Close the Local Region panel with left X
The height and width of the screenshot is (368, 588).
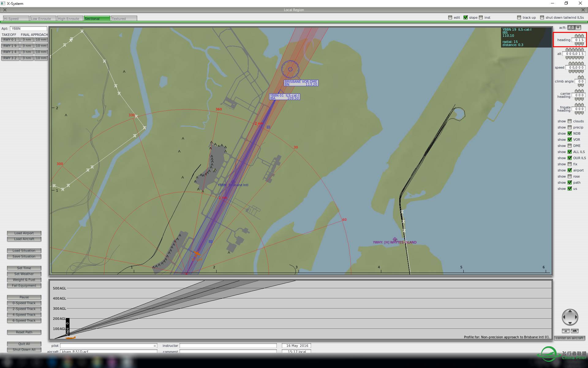(5, 10)
